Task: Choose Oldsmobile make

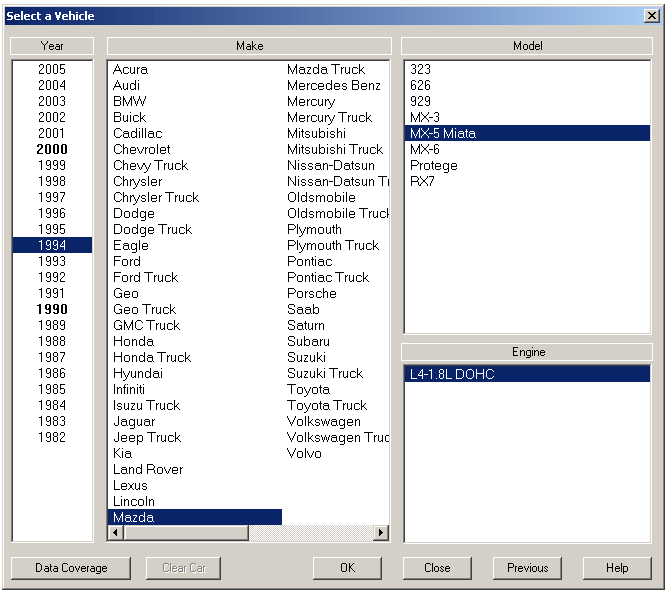Action: (321, 197)
